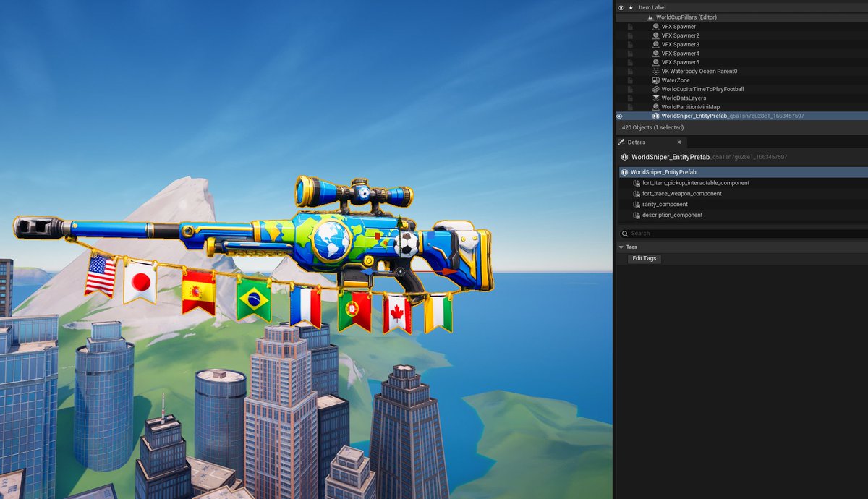Select the WorldCupPillars (Editor) label
This screenshot has width=868, height=499.
(x=686, y=17)
